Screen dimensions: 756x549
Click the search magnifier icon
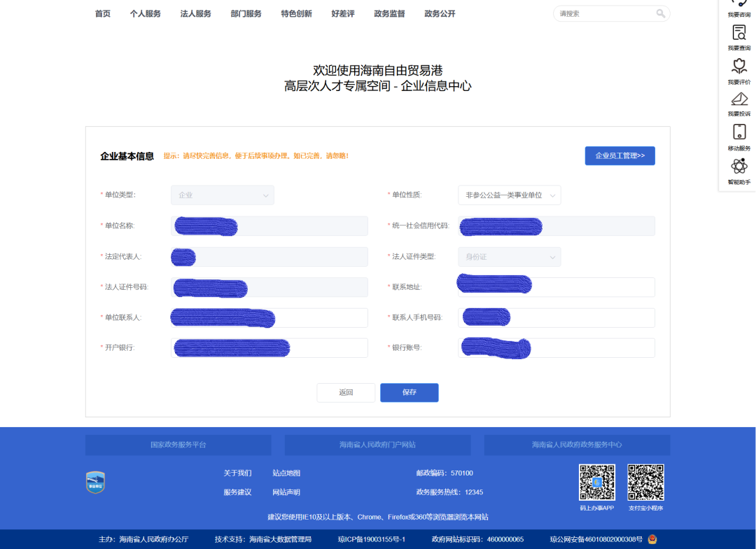coord(660,13)
